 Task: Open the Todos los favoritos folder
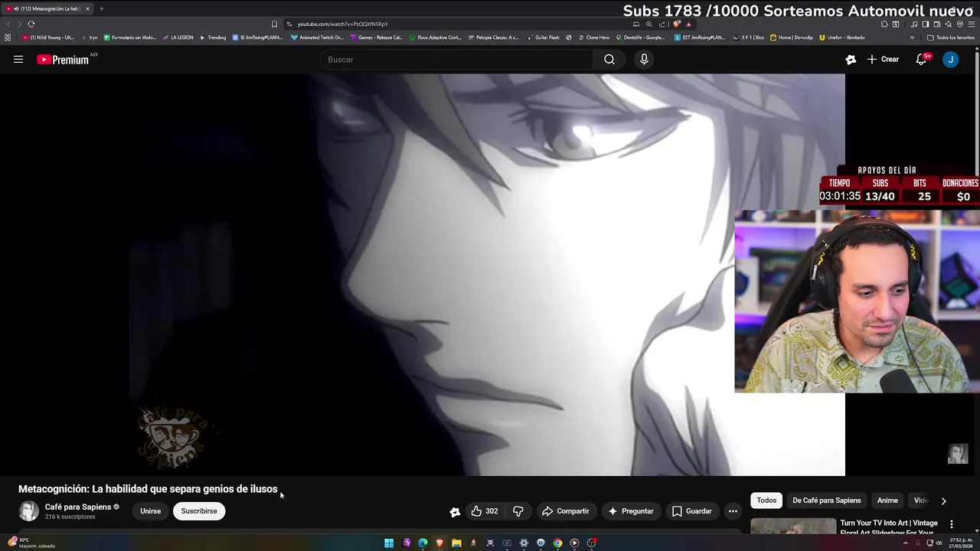tap(951, 37)
